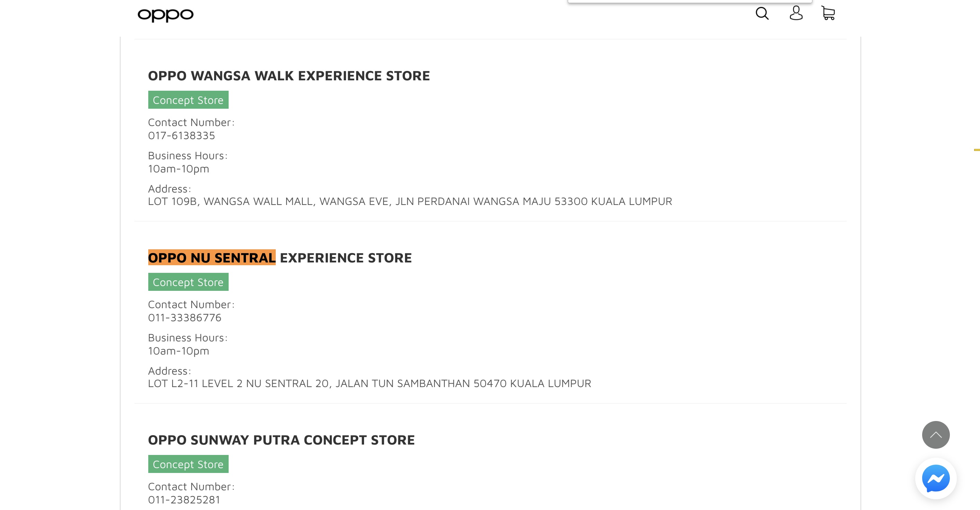The width and height of the screenshot is (980, 510).
Task: Click phone number 017-6138335
Action: 181,136
